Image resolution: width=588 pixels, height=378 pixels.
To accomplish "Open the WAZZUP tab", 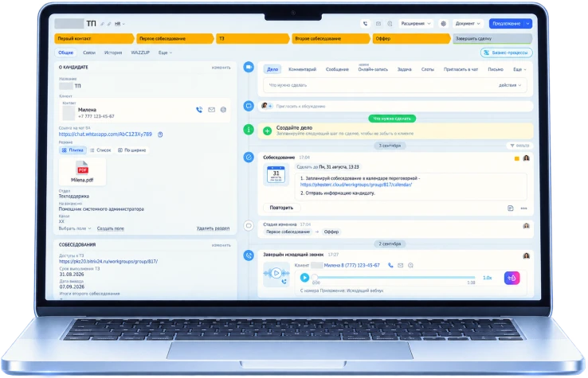I will [140, 53].
